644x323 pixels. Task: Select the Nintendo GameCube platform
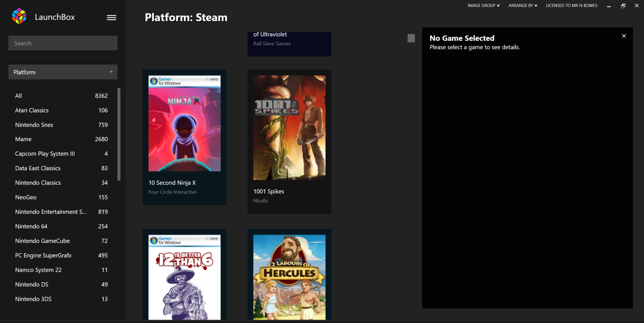(61, 241)
